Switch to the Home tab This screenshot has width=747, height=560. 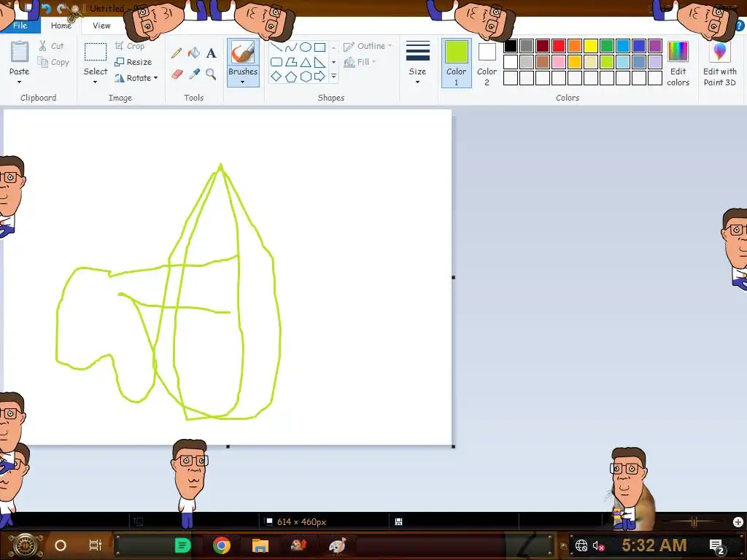[61, 26]
